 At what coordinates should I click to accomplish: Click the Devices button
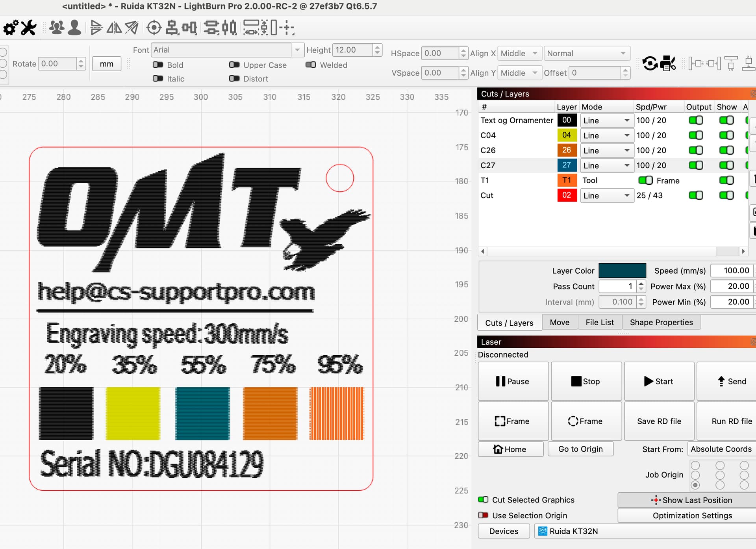(x=504, y=531)
